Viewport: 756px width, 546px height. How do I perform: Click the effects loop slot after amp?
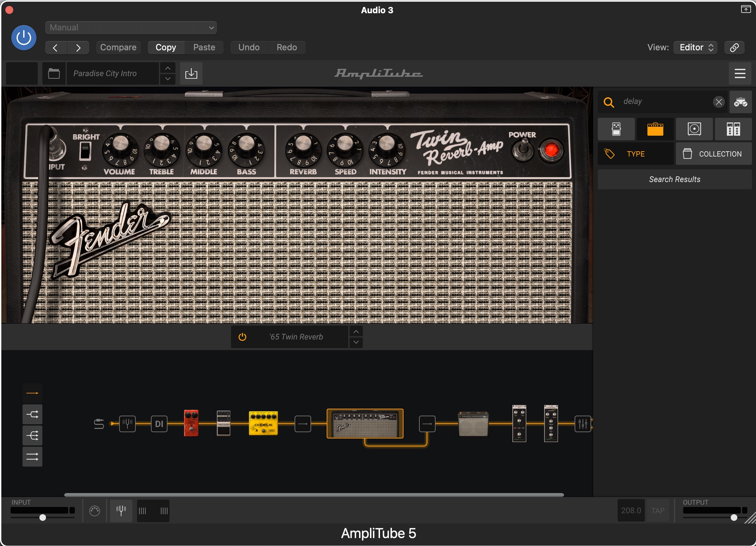pos(427,424)
